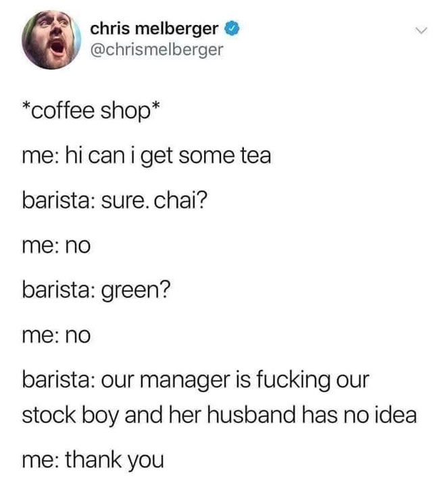
Task: Click the "me: no" reply after green question
Action: coord(56,336)
